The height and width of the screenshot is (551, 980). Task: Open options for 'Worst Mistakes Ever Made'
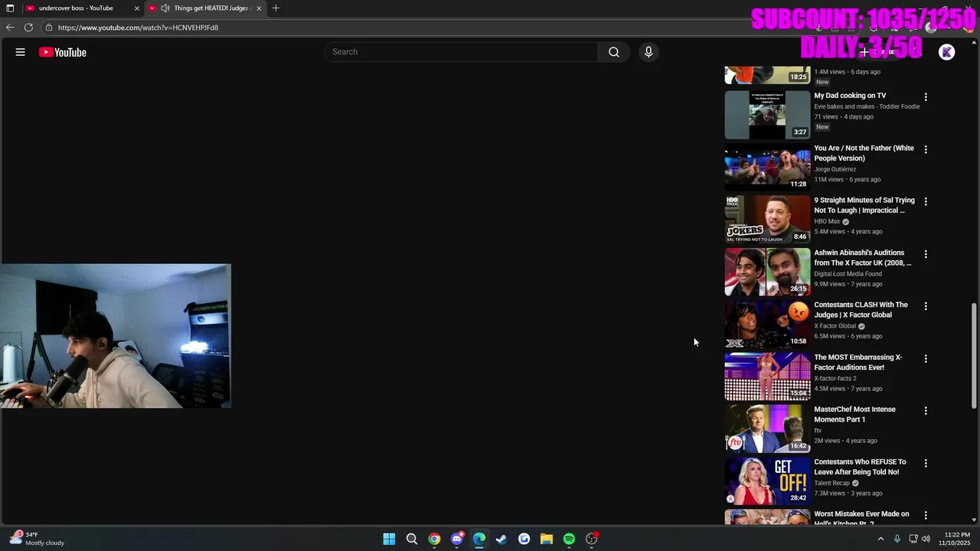(x=926, y=515)
